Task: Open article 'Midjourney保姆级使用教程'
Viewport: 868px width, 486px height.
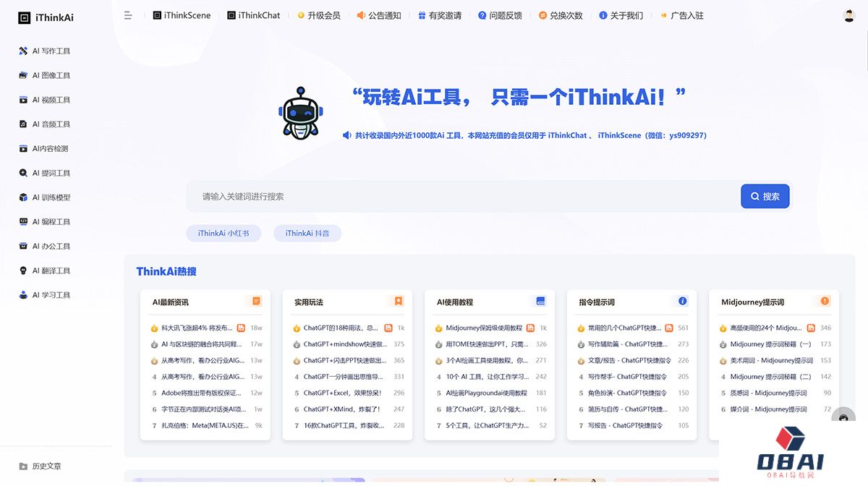Action: point(484,328)
